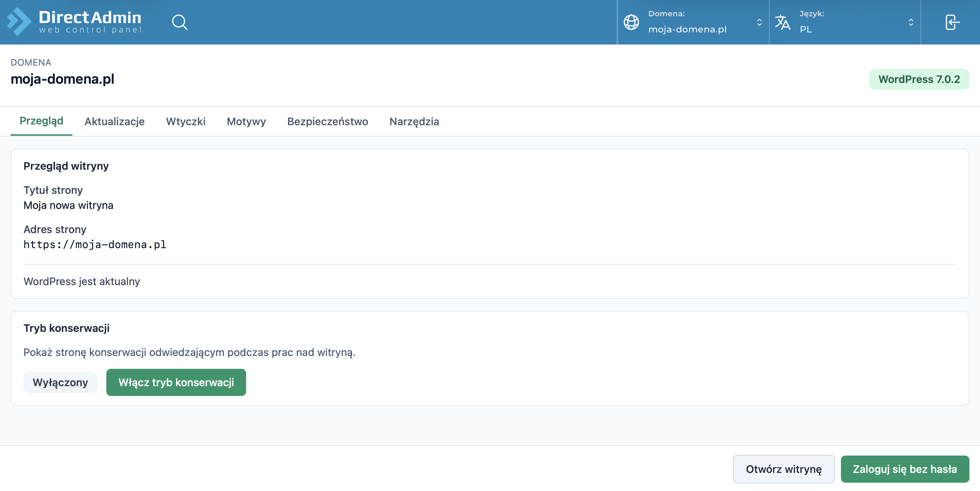Click 'WordPress jest aktualny' status text
This screenshot has width=980, height=491.
[82, 281]
